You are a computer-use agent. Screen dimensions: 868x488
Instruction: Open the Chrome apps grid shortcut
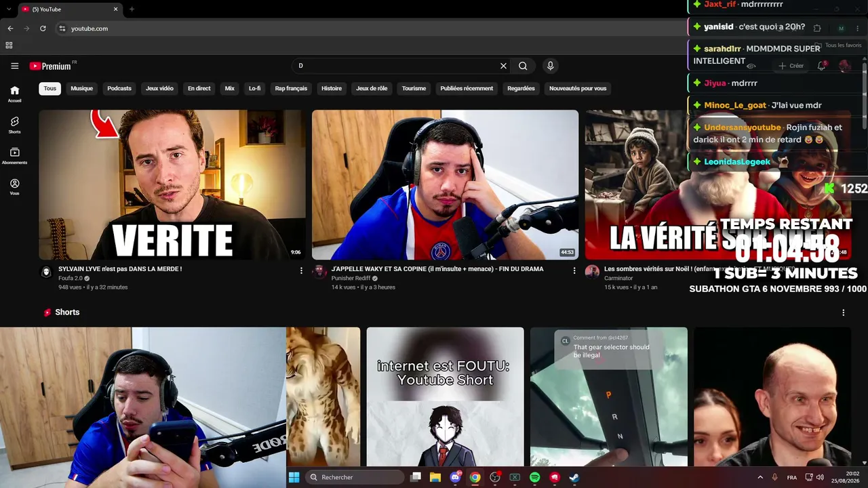coord(9,45)
